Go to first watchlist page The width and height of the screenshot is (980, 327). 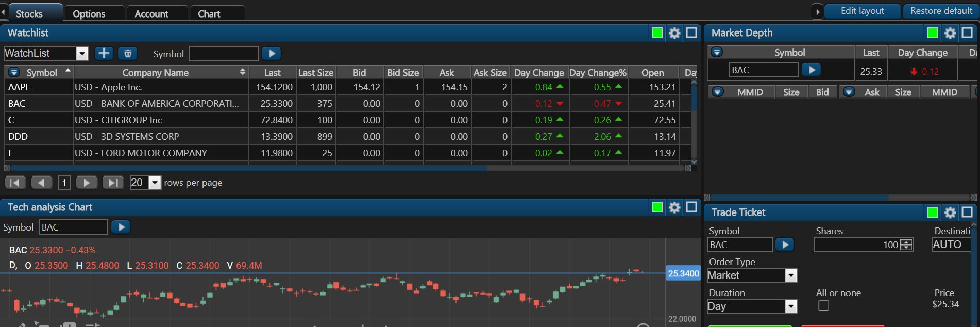15,183
